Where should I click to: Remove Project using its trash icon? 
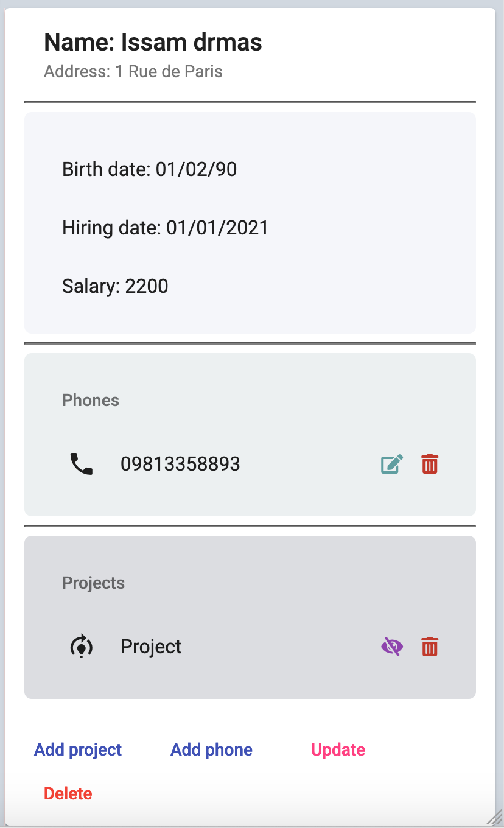click(430, 647)
